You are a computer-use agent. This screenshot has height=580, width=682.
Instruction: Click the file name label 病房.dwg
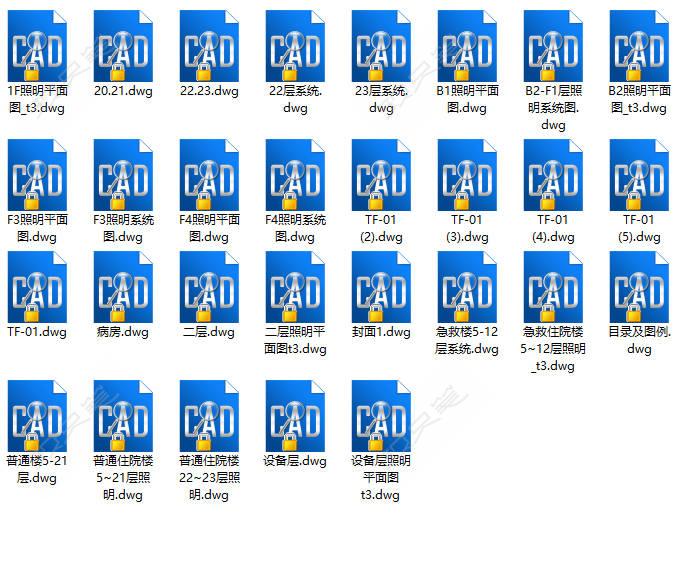[123, 332]
